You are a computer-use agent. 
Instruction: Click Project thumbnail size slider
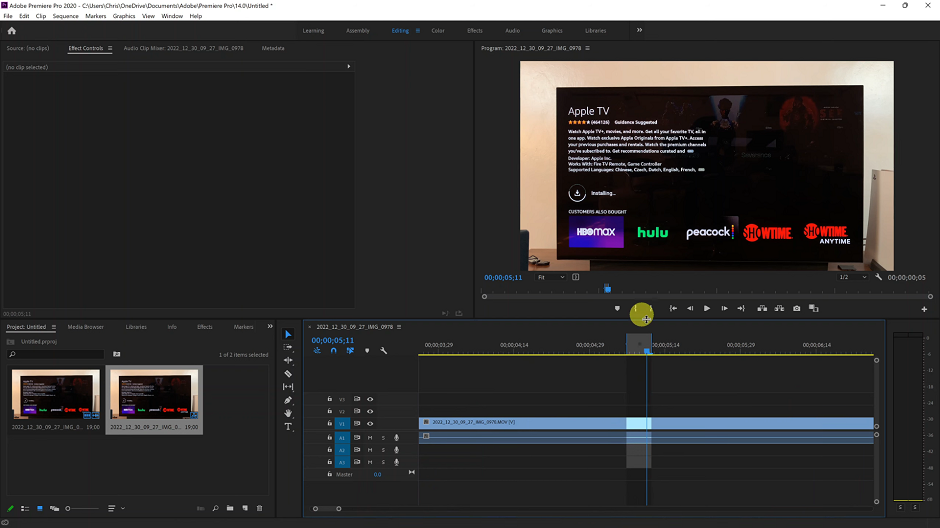coord(83,508)
